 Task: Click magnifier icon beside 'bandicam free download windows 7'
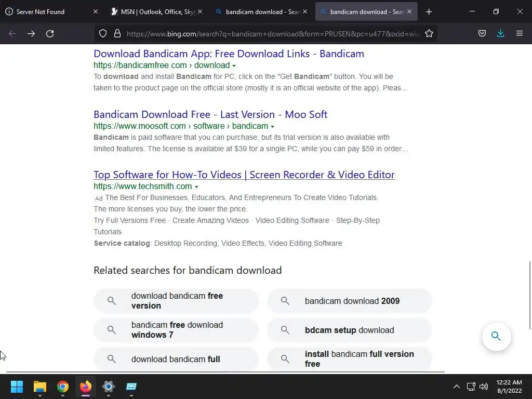click(x=112, y=330)
